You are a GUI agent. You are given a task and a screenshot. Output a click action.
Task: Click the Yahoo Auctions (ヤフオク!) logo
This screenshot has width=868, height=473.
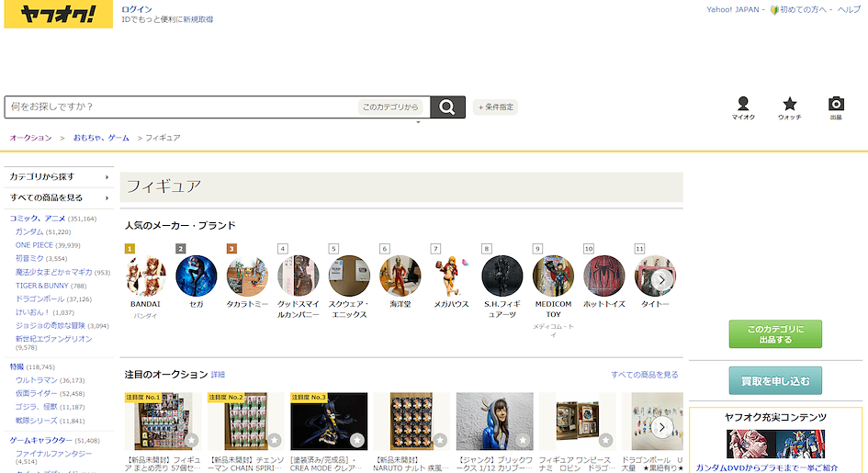click(59, 14)
